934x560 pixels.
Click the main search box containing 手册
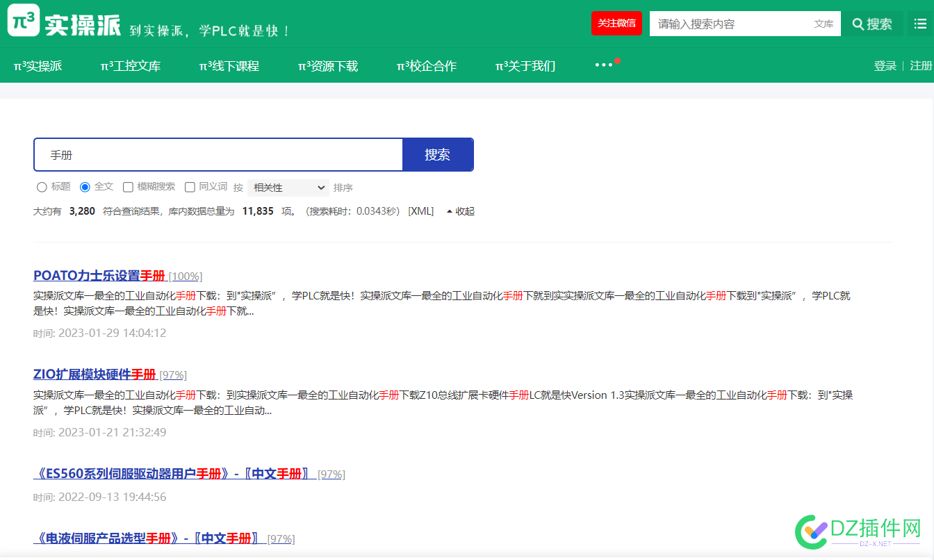pos(218,154)
